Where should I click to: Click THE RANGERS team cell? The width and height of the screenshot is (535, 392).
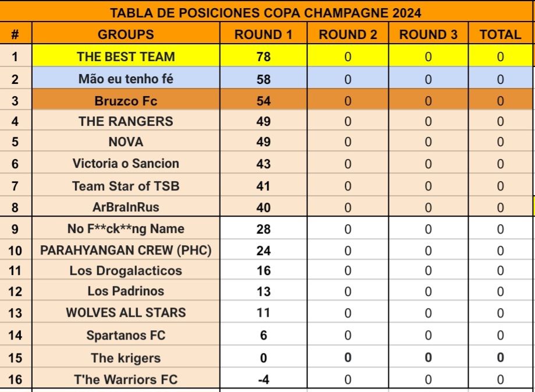pos(126,121)
